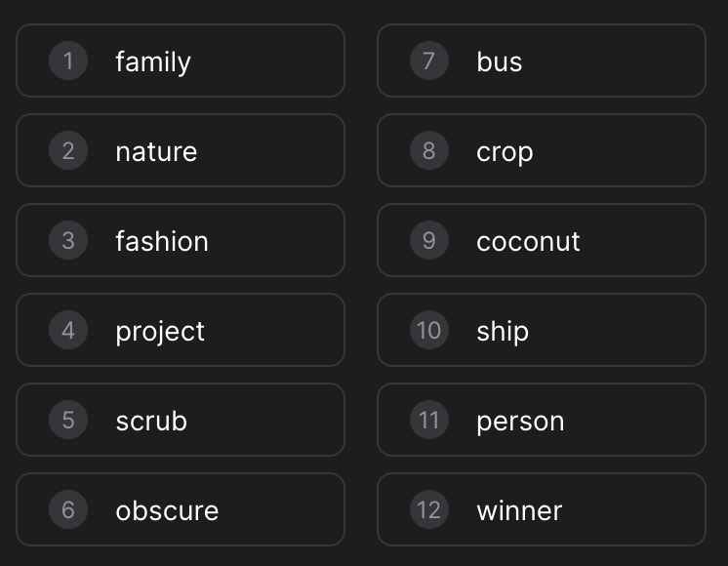The image size is (728, 566).
Task: Click the 'obscure' word field
Action: pyautogui.click(x=181, y=509)
